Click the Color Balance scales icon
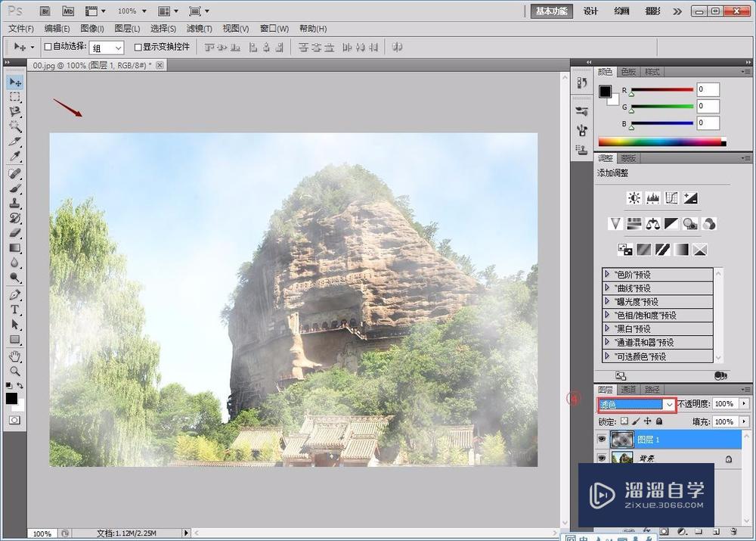 (x=652, y=224)
